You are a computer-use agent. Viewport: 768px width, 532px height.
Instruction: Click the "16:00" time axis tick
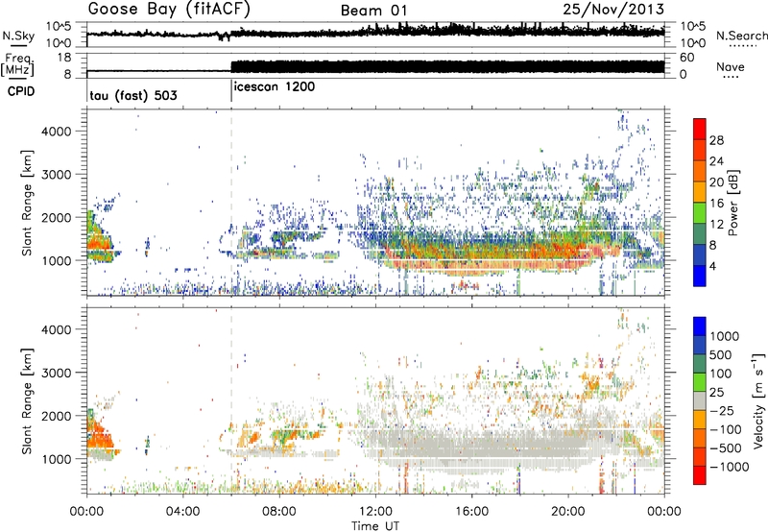point(471,512)
